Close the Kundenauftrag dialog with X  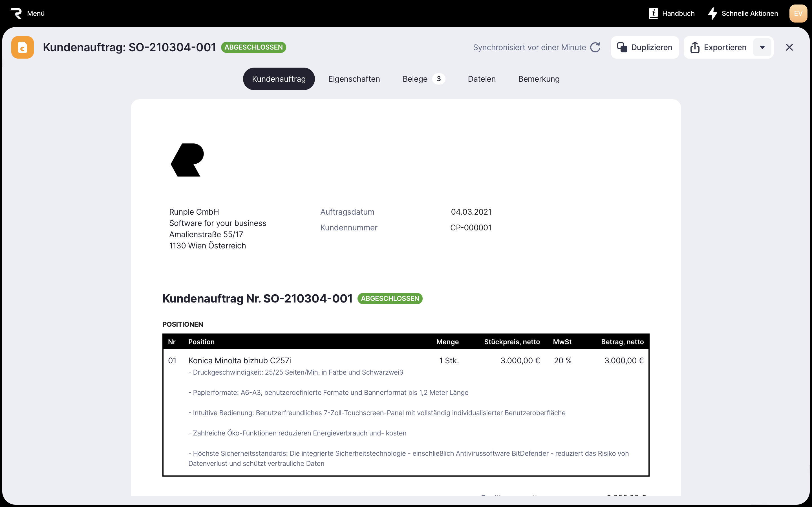point(789,47)
